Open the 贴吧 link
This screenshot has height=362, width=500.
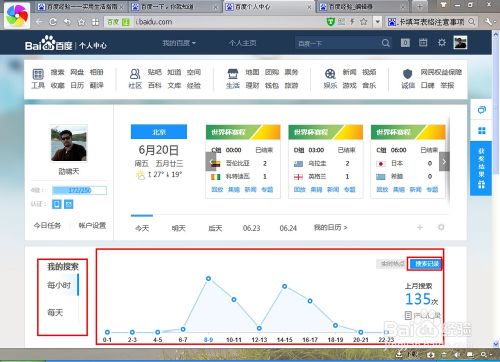(x=155, y=72)
